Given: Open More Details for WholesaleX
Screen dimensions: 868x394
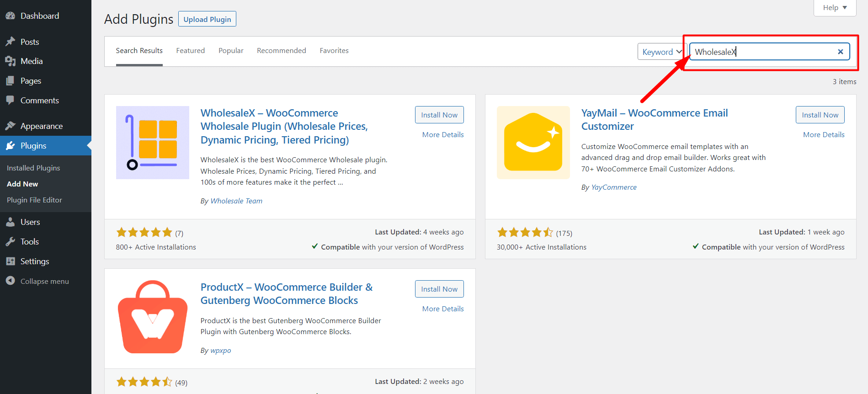Looking at the screenshot, I should (x=443, y=134).
